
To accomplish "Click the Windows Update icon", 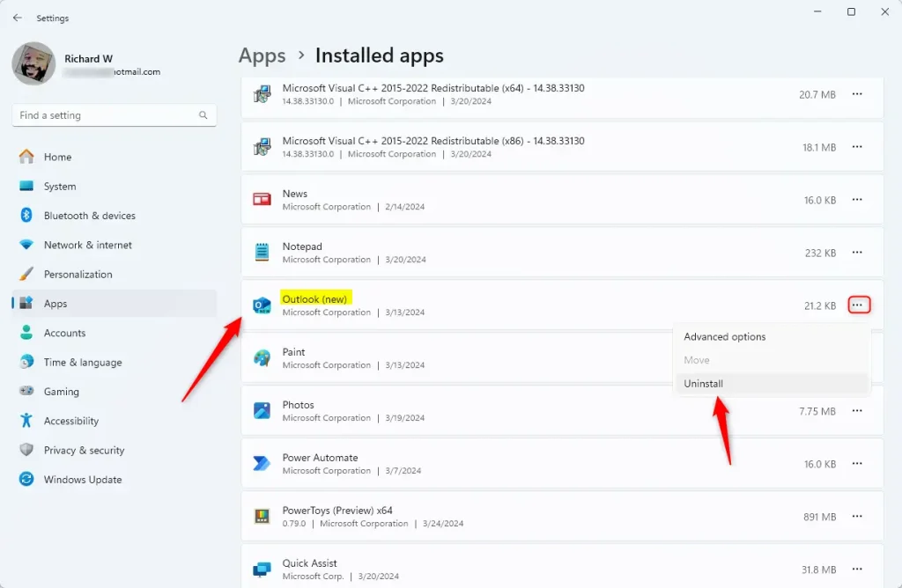I will pyautogui.click(x=26, y=479).
